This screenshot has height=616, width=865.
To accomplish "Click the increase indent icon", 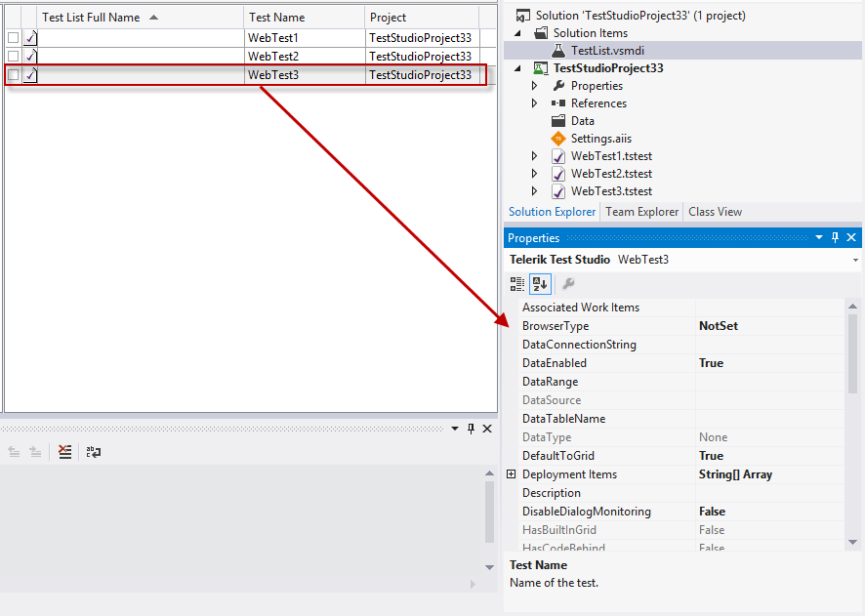I will (35, 452).
